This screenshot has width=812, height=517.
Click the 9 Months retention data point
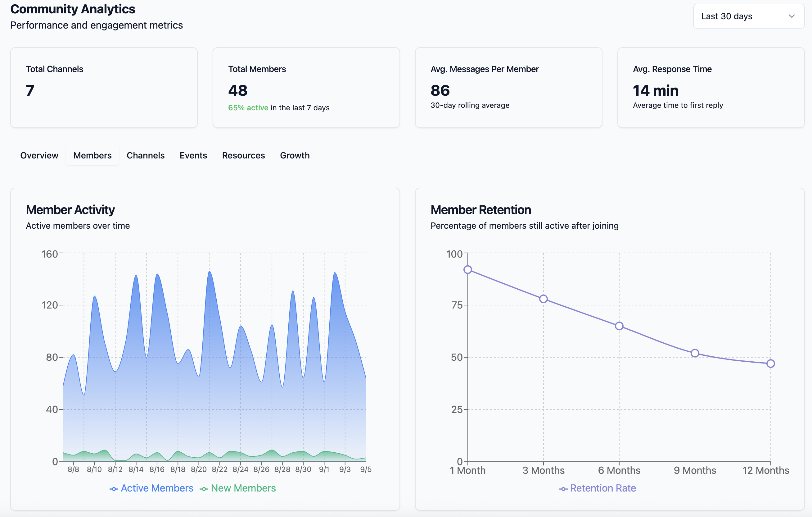click(695, 353)
